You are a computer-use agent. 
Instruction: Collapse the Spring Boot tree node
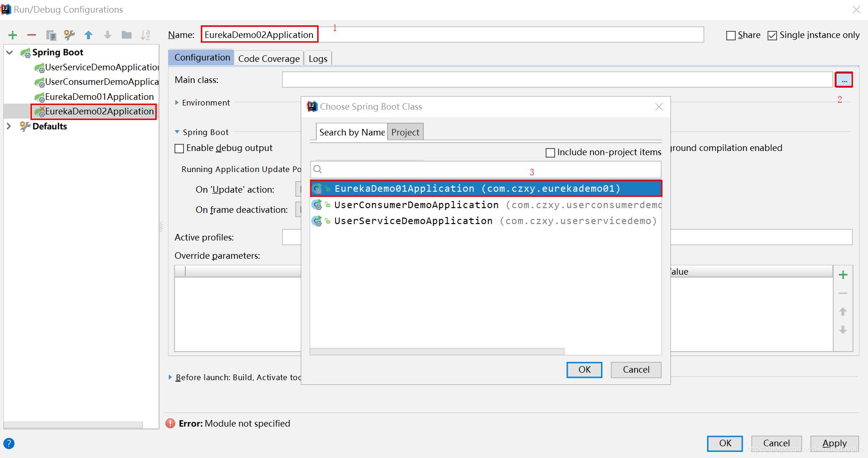coord(9,53)
